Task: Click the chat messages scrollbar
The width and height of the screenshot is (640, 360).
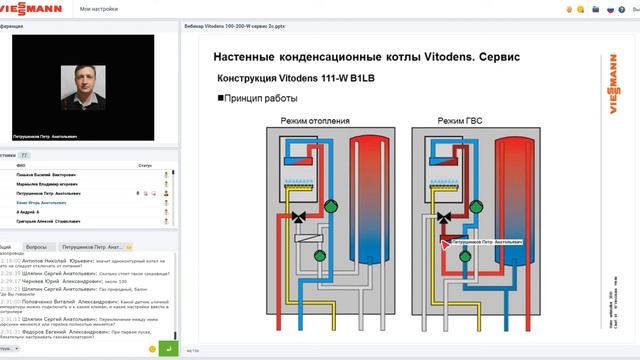Action: tap(176, 296)
